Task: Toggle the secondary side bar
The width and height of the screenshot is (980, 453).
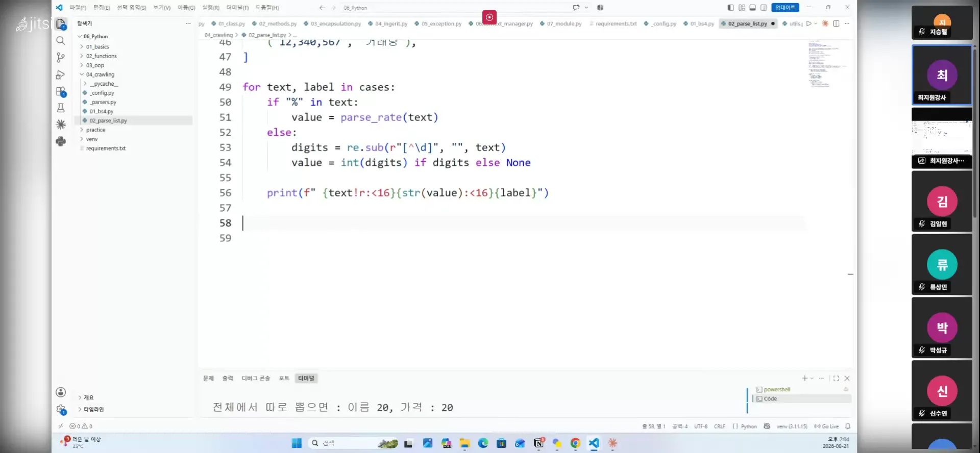Action: click(x=764, y=8)
